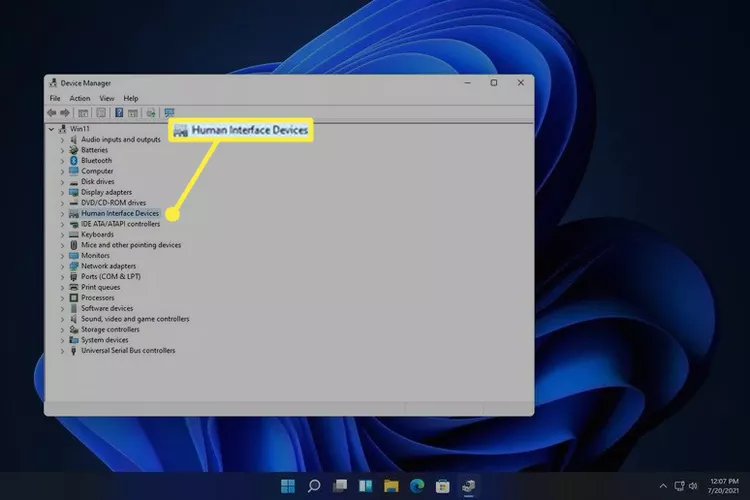Click the USB controllers plug icon
The width and height of the screenshot is (750, 500).
point(74,350)
